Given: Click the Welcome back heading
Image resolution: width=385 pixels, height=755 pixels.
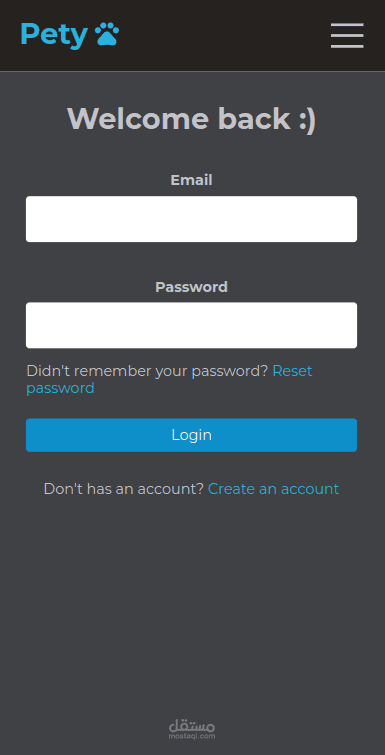Looking at the screenshot, I should pyautogui.click(x=192, y=118).
